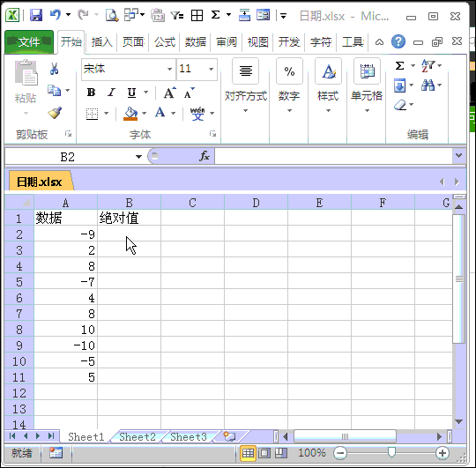Switch to Page Layout view
The image size is (476, 468).
264,453
